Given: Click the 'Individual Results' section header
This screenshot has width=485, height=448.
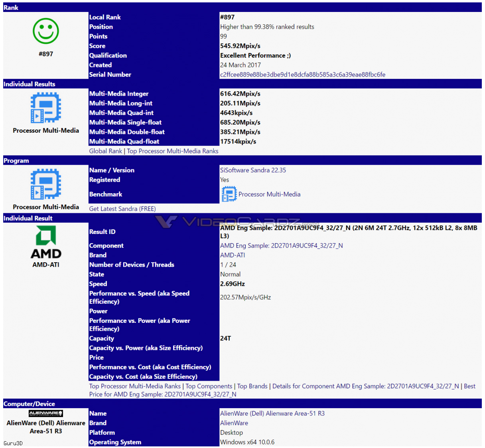Looking at the screenshot, I should tap(242, 84).
